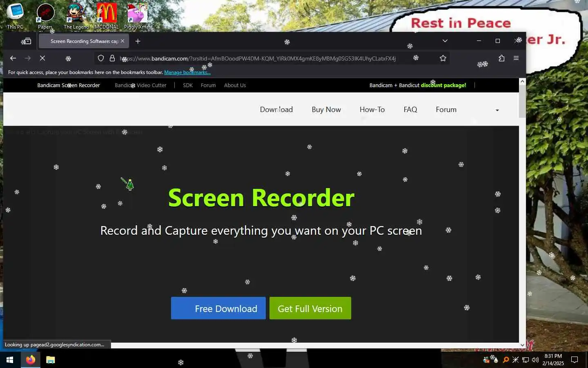This screenshot has width=588, height=368.
Task: Bookmark this page with the star
Action: [443, 58]
